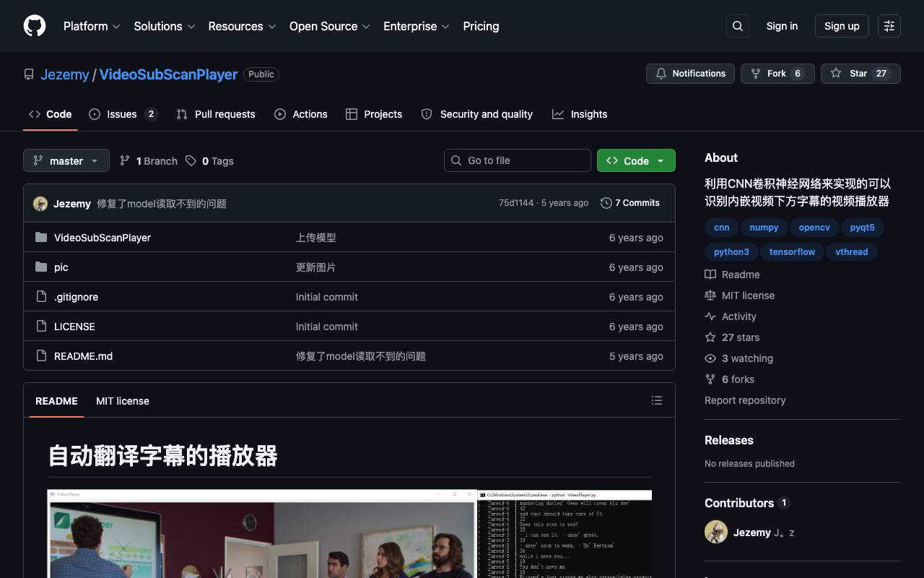Open the Projects tab
Image resolution: width=924 pixels, height=578 pixels.
tap(374, 114)
